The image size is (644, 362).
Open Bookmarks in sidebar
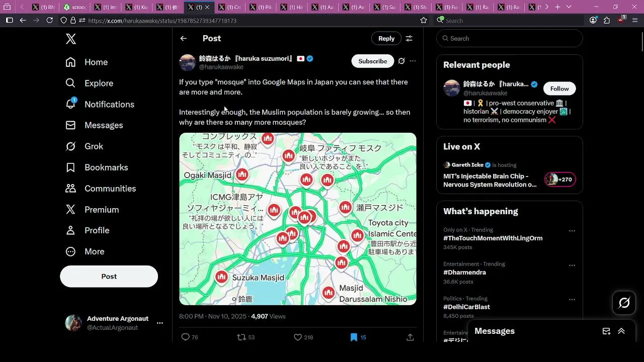[97, 167]
